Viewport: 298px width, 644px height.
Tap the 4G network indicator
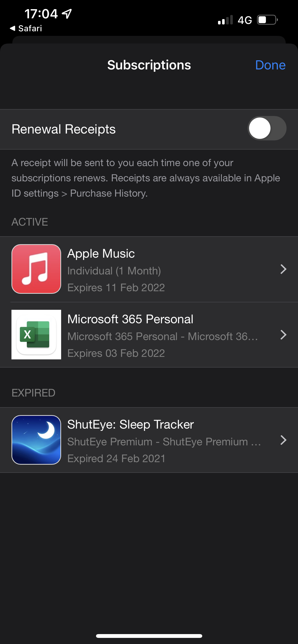coord(245,20)
